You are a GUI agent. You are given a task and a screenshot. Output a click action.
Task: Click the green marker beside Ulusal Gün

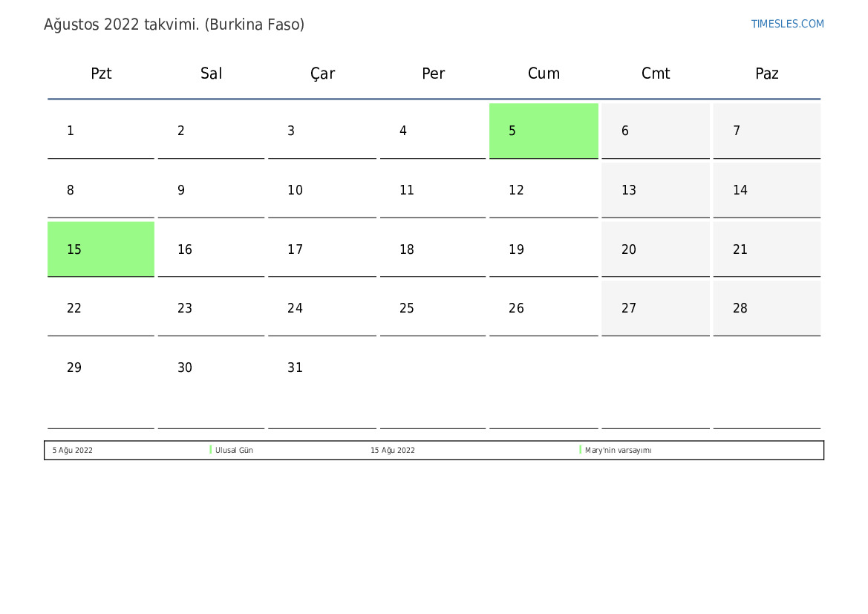coord(211,450)
